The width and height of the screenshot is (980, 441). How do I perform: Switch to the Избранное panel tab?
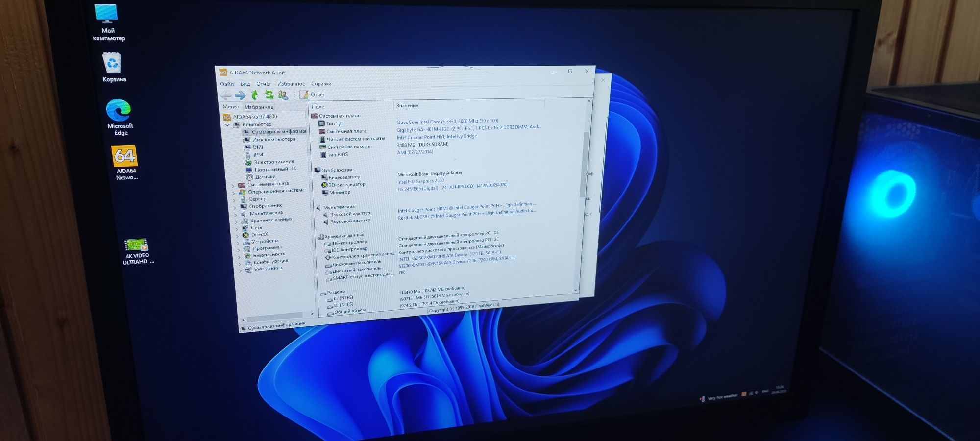tap(259, 107)
